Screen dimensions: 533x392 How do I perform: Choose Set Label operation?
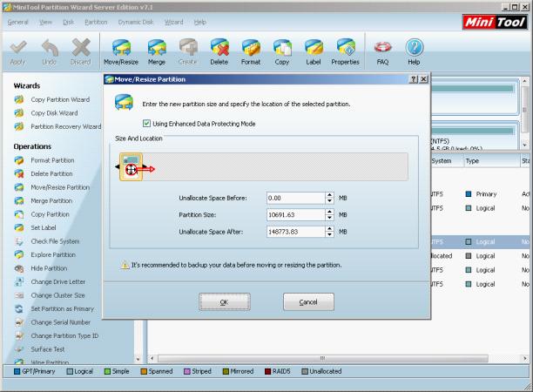44,227
